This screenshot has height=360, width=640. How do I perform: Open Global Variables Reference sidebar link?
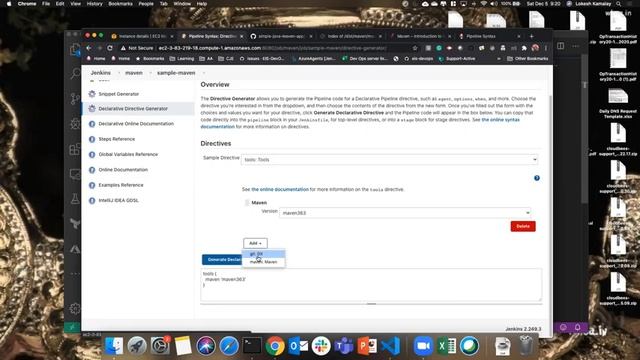[x=128, y=154]
